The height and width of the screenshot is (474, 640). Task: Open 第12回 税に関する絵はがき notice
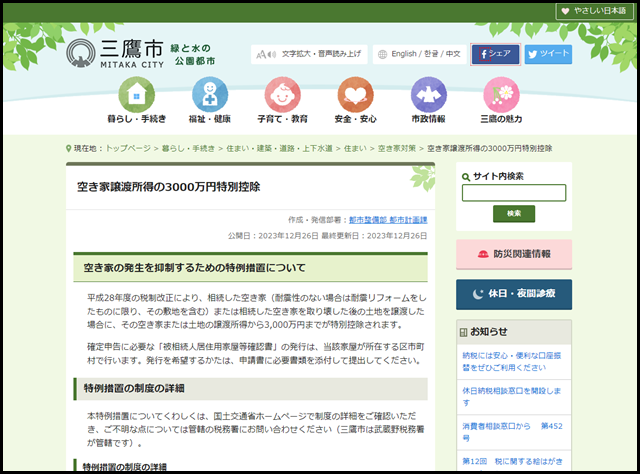coord(512,461)
